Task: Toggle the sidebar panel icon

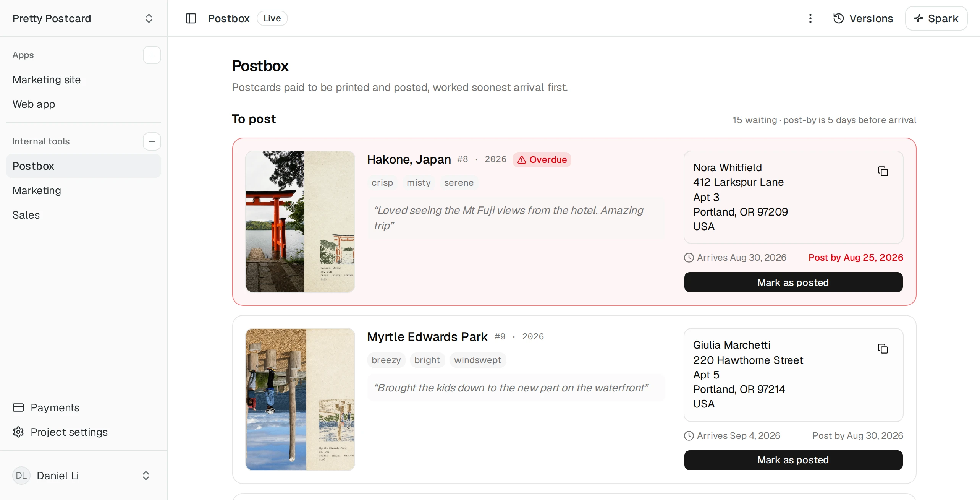Action: click(x=191, y=18)
